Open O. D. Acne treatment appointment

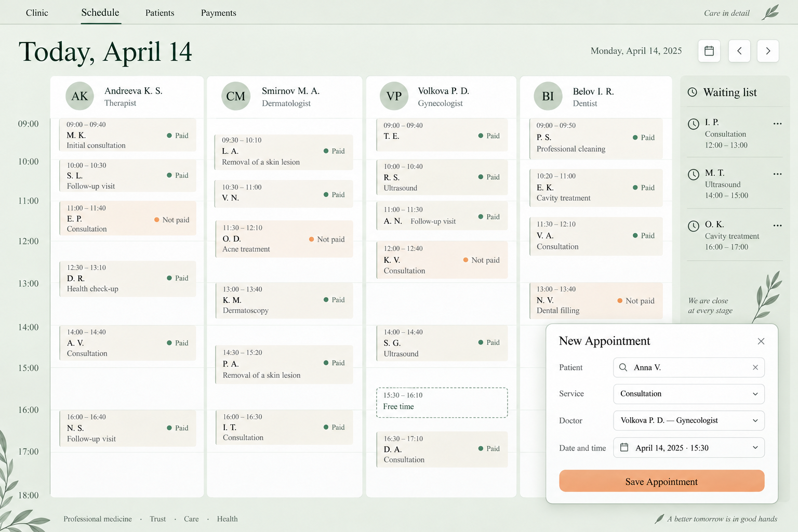click(x=284, y=239)
